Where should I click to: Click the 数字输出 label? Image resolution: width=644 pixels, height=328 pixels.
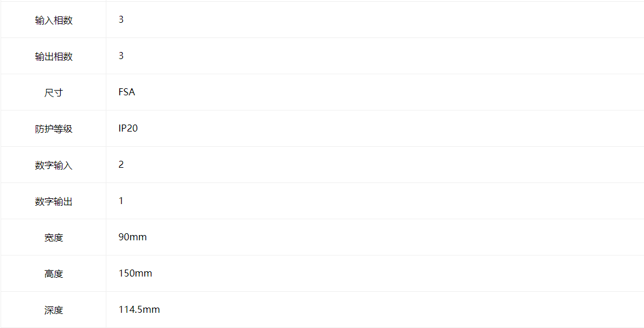click(53, 201)
